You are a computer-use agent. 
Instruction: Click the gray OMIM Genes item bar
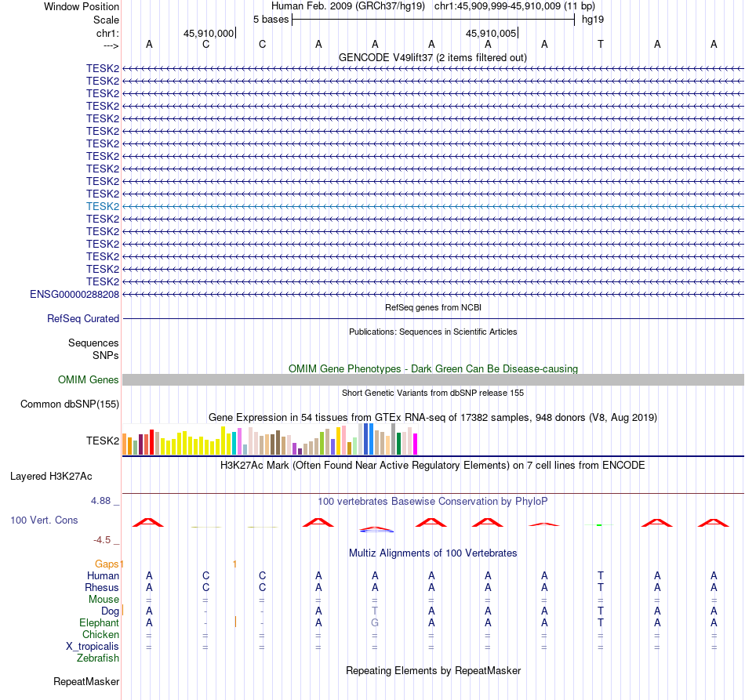coord(433,380)
